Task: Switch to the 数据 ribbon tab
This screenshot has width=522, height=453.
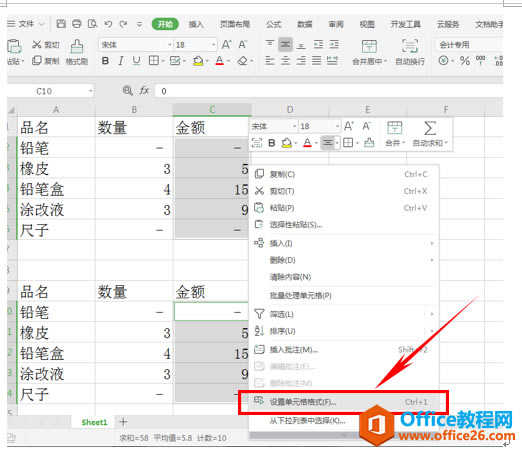Action: pyautogui.click(x=305, y=24)
